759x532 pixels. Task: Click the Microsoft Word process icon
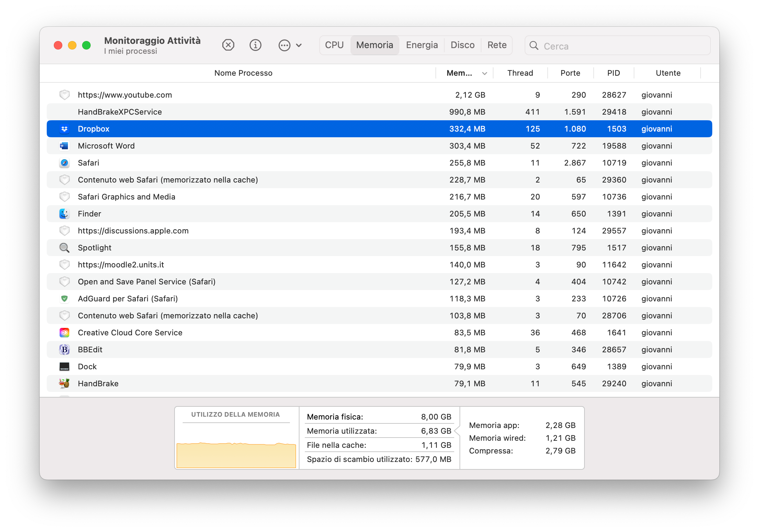[x=64, y=146]
